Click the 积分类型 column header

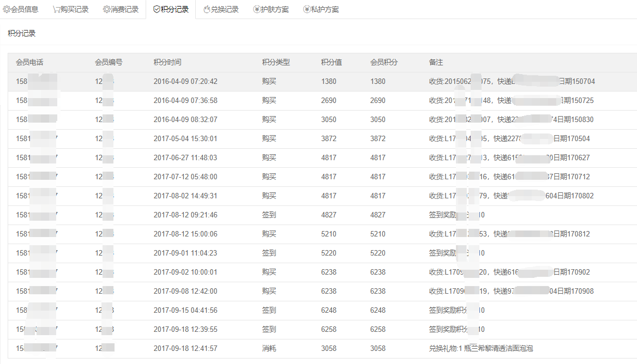pyautogui.click(x=276, y=62)
